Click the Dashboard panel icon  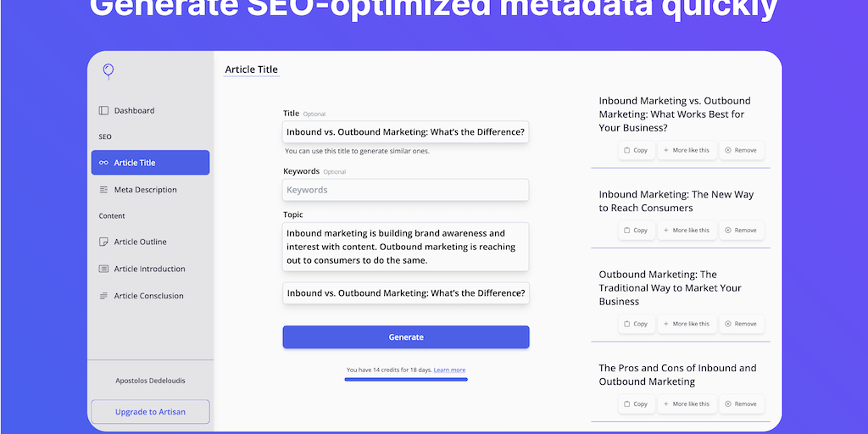103,110
